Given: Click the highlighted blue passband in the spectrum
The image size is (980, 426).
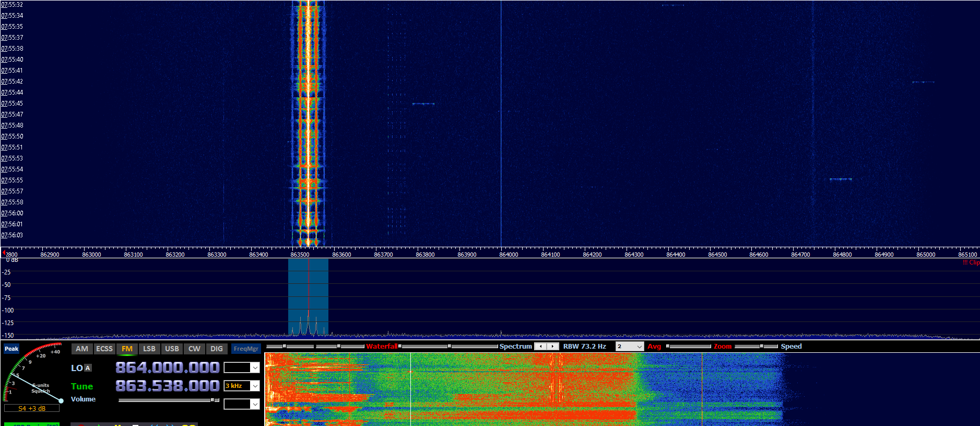Looking at the screenshot, I should click(x=308, y=296).
